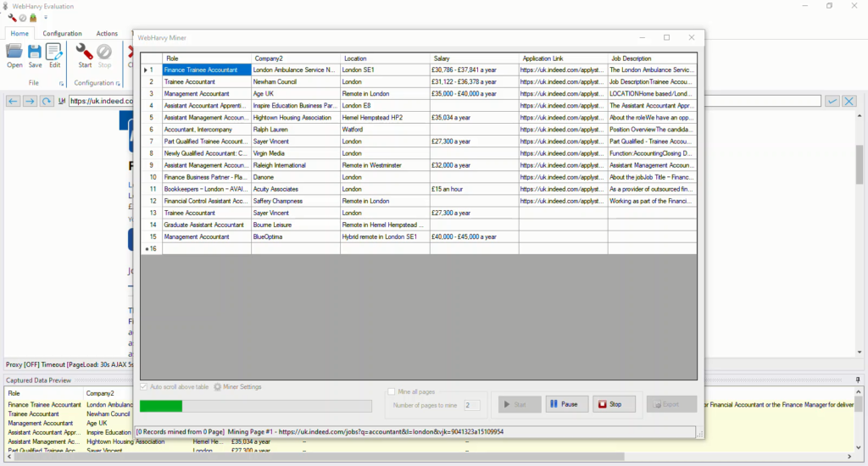Click the Start configuration wrench icon

(85, 53)
